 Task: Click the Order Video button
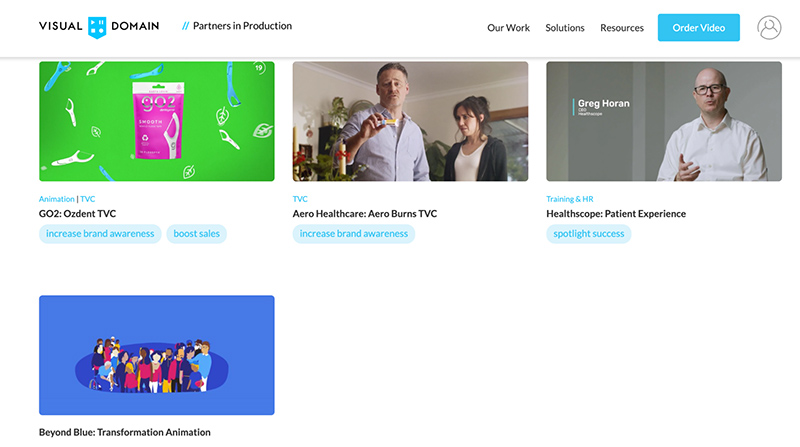click(698, 28)
